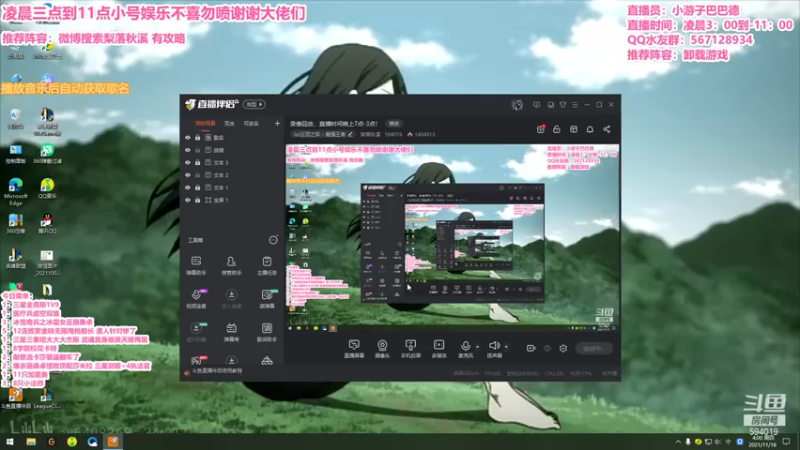Open the PK tool in the toolbox
Screen dimensions: 800x450
[196, 361]
